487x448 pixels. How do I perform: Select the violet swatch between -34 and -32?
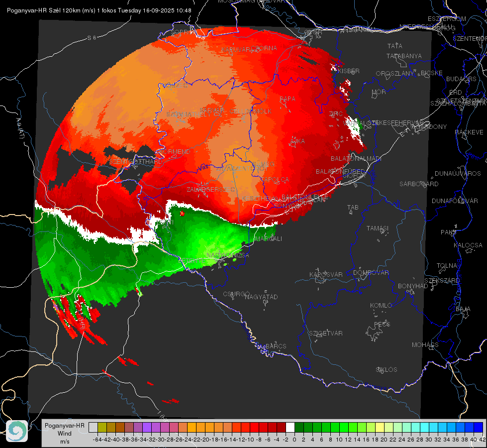point(147,427)
